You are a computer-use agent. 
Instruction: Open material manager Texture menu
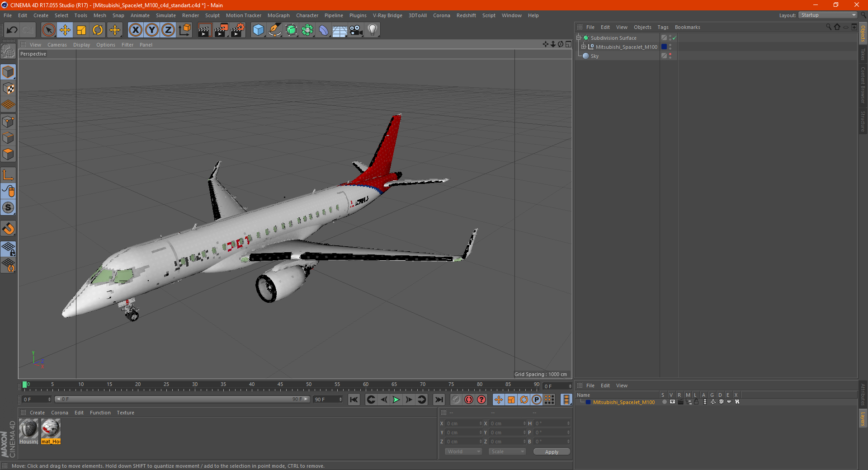point(125,413)
